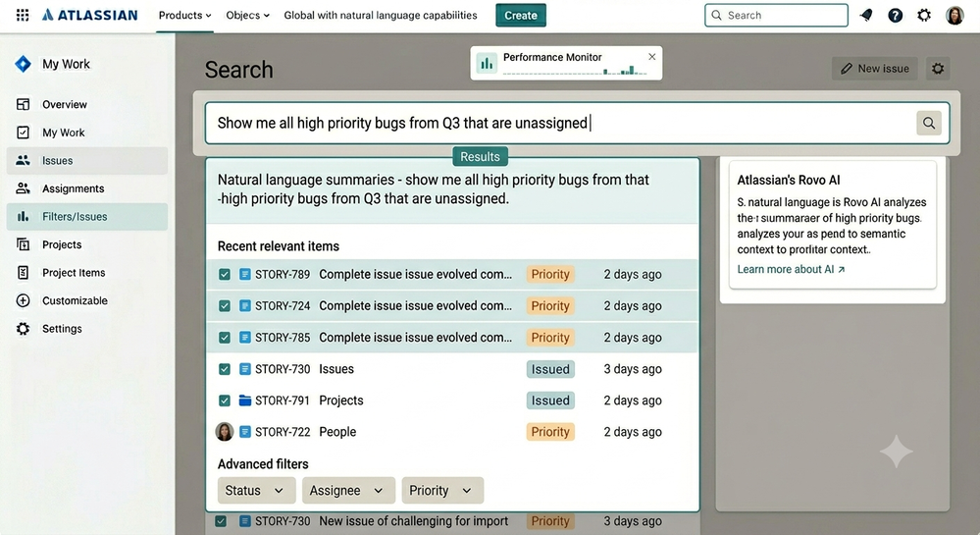Close the Performance Monitor popup
This screenshot has height=535, width=980.
[652, 56]
